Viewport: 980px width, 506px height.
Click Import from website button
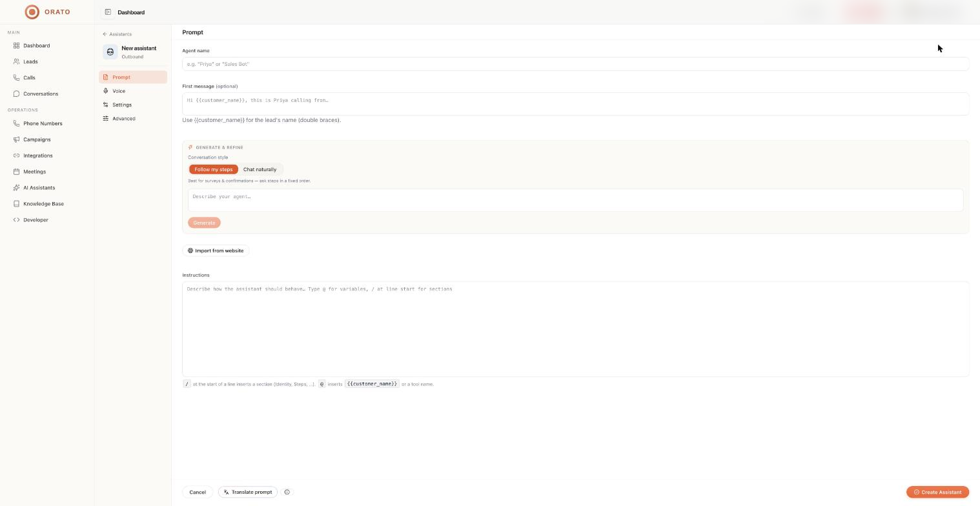coord(216,250)
